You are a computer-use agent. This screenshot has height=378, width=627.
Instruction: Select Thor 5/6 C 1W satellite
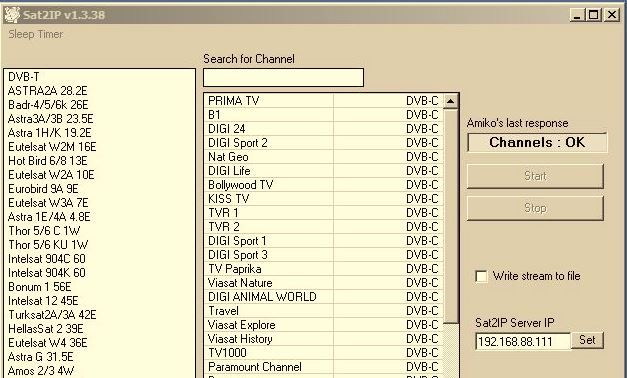[x=99, y=230]
